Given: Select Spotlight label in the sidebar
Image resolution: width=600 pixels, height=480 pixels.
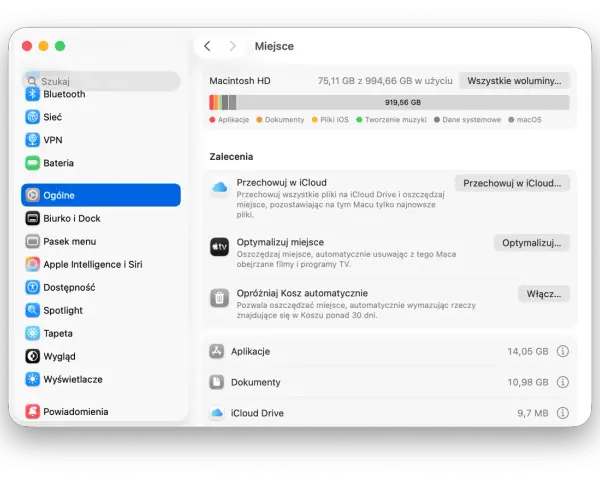Looking at the screenshot, I should [x=63, y=310].
